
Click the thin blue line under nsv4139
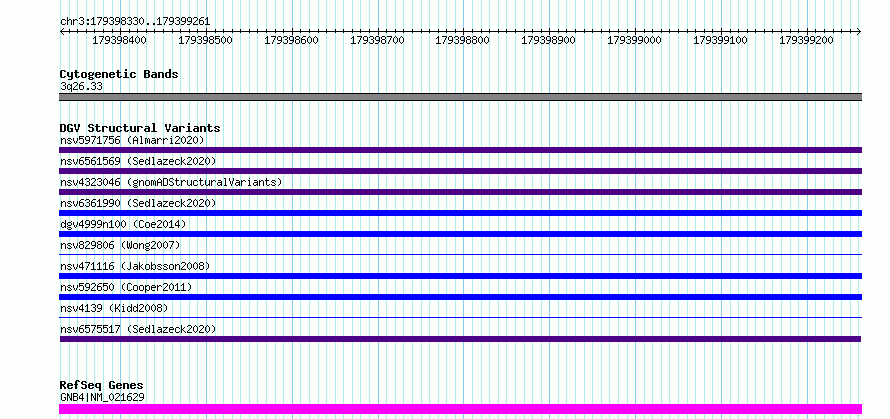(x=460, y=318)
